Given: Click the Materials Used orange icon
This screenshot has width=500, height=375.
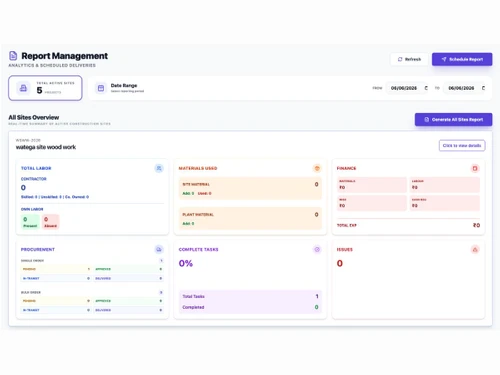Looking at the screenshot, I should click(x=317, y=168).
